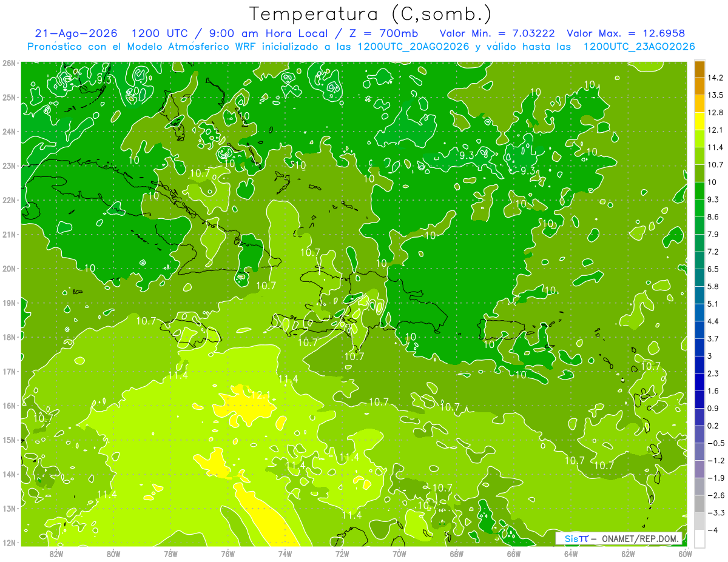728x562 pixels.
Task: Click the 15N latitude axis label
Action: pos(9,440)
